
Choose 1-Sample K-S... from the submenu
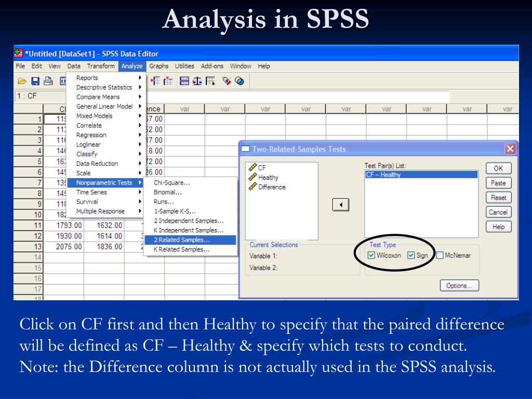[x=190, y=211]
